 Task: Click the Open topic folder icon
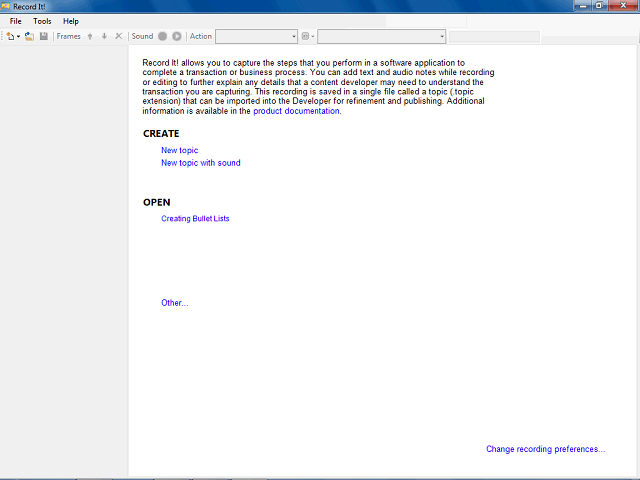(x=29, y=36)
